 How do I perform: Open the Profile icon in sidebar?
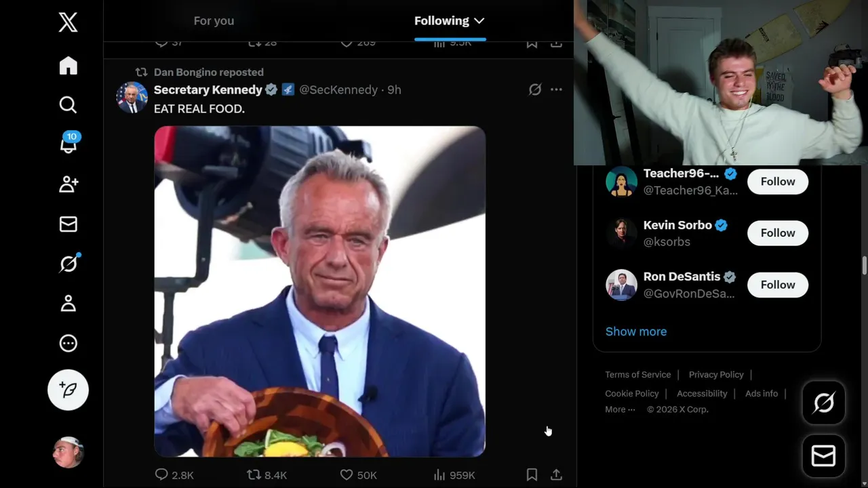68,303
